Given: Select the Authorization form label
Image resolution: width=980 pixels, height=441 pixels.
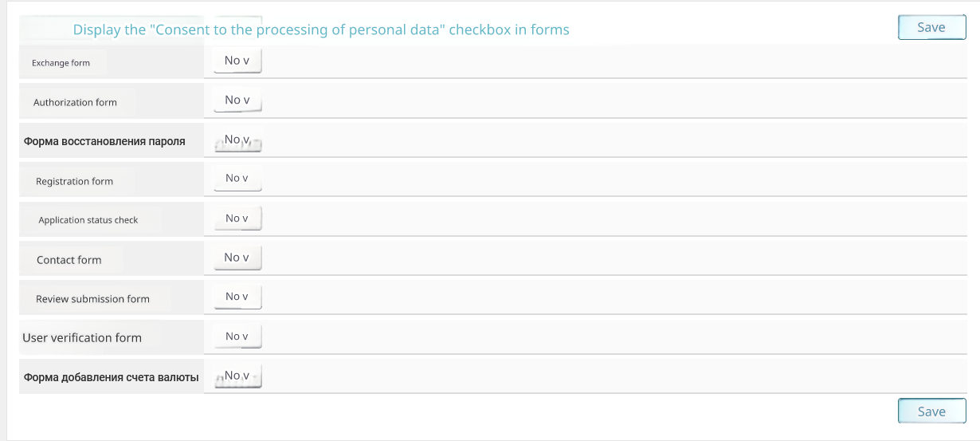Looking at the screenshot, I should pyautogui.click(x=75, y=102).
